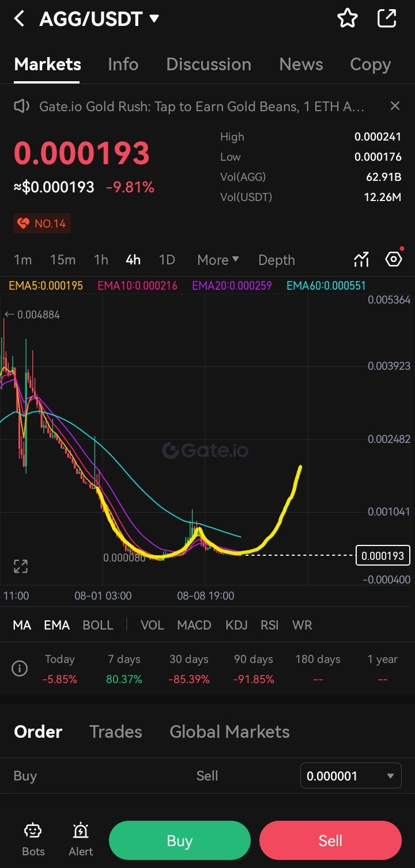Tap the 0.004884 high marker on chart
Viewport: 415px width, 868px height.
(x=32, y=314)
